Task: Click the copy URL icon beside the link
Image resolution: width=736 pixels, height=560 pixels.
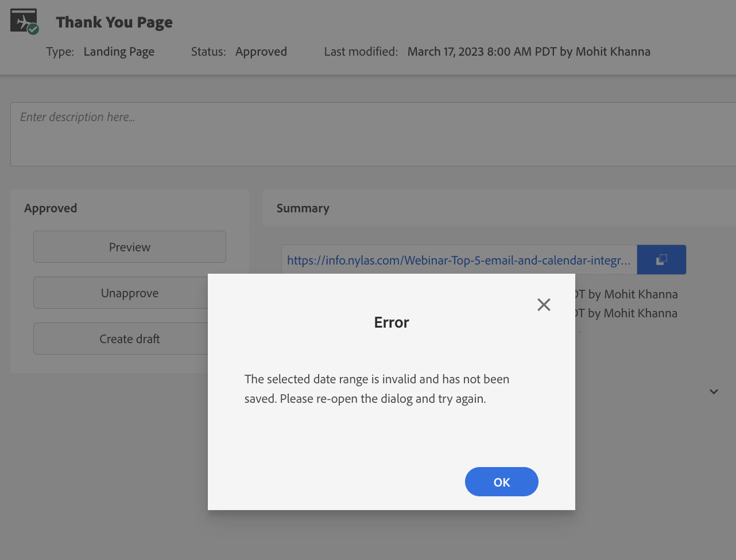Action: click(x=661, y=259)
